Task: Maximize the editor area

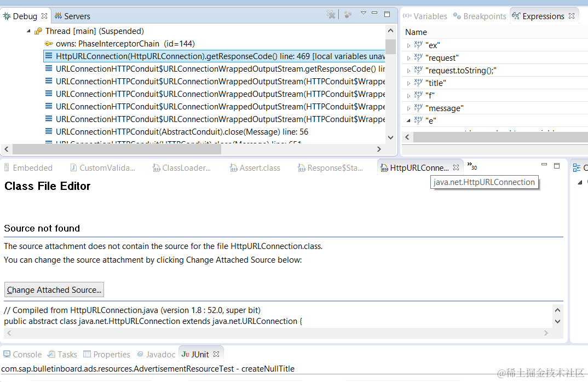Action: 556,165
